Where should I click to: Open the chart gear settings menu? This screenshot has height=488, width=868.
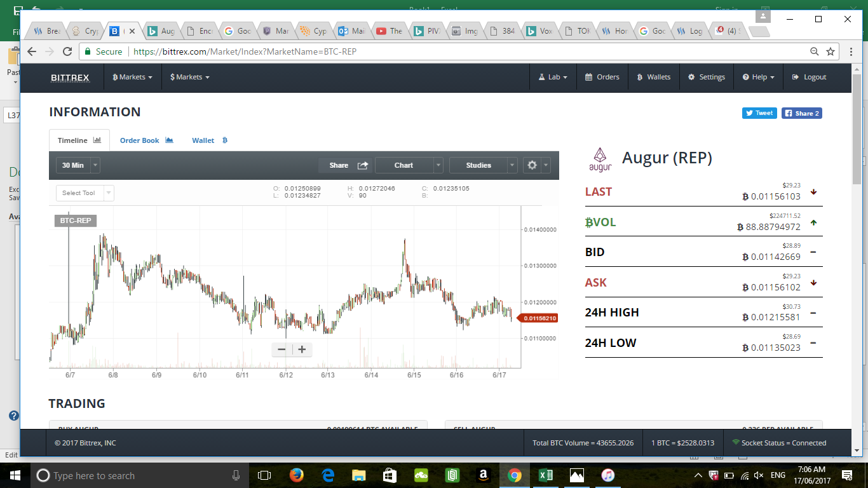[536, 165]
